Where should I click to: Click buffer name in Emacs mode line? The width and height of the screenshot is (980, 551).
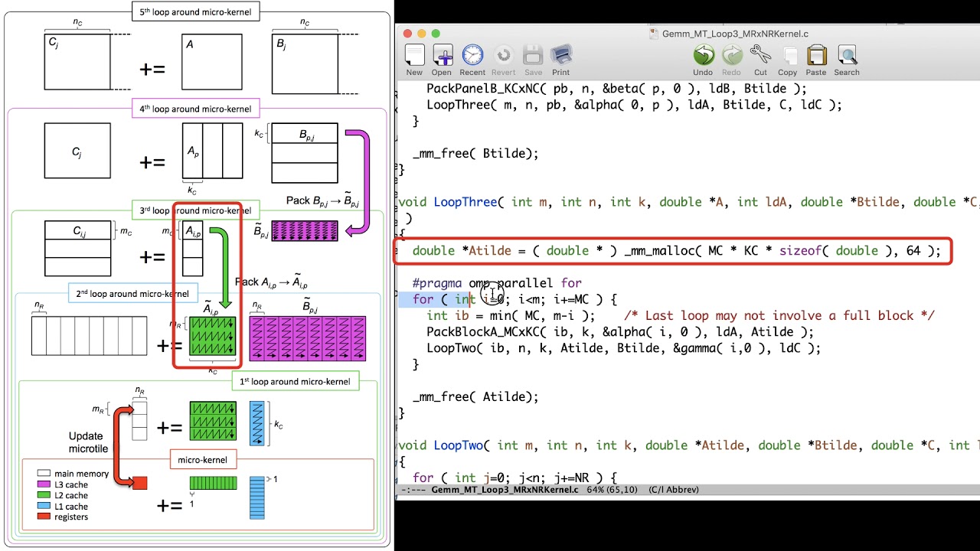[x=505, y=490]
